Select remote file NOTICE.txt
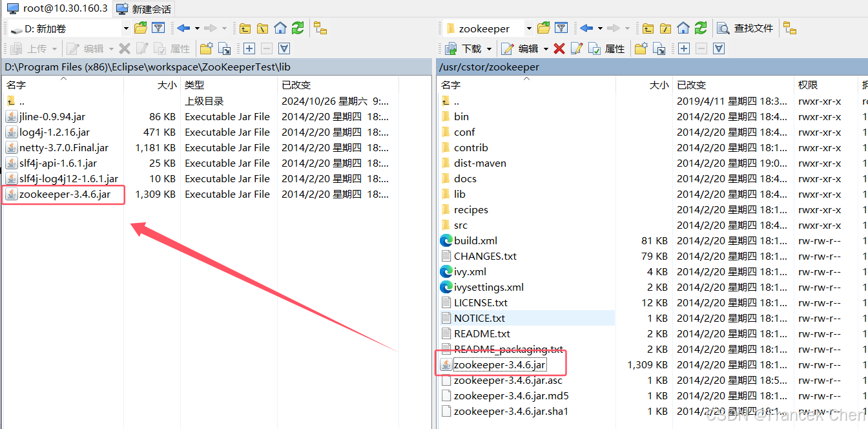Viewport: 868px width, 429px height. click(479, 319)
